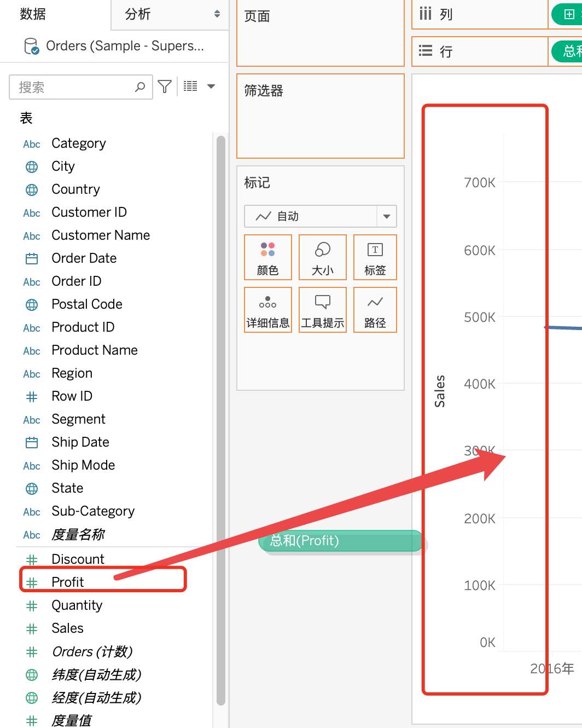This screenshot has width=582, height=728.
Task: Click the Abc icon beside Customer Name
Action: coord(32,236)
